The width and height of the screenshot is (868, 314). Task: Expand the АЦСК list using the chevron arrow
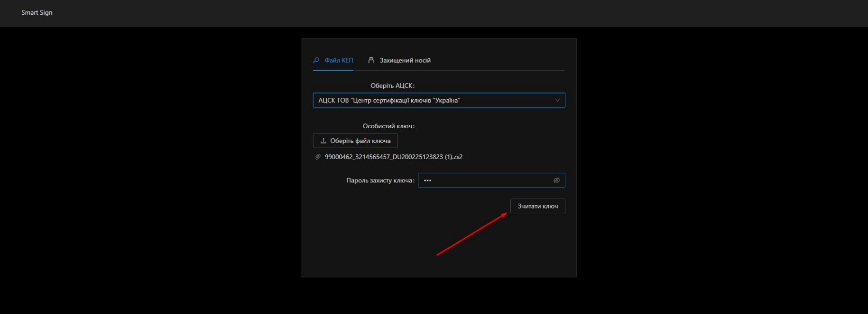[x=557, y=100]
